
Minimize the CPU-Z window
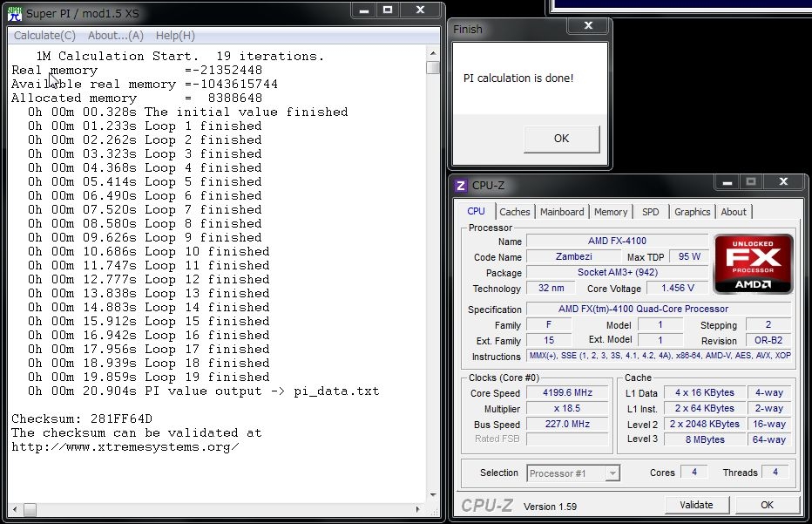727,182
